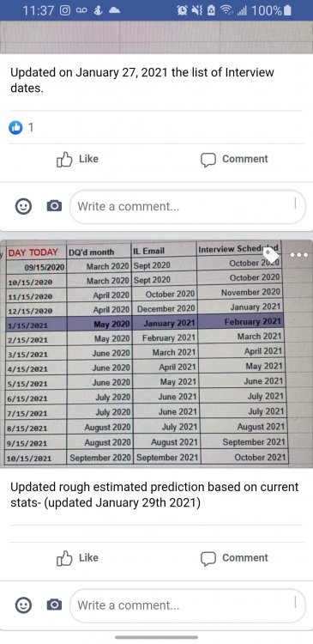Tap camera icon beside bottom comment field
The height and width of the screenshot is (644, 313).
pyautogui.click(x=54, y=605)
